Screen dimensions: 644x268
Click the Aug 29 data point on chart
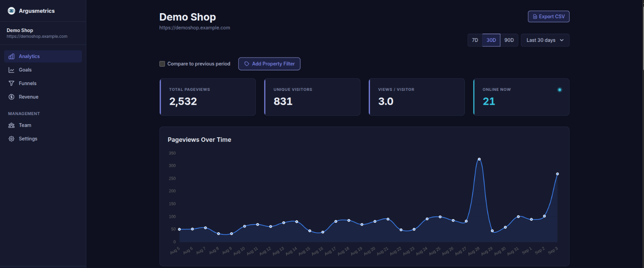492,231
